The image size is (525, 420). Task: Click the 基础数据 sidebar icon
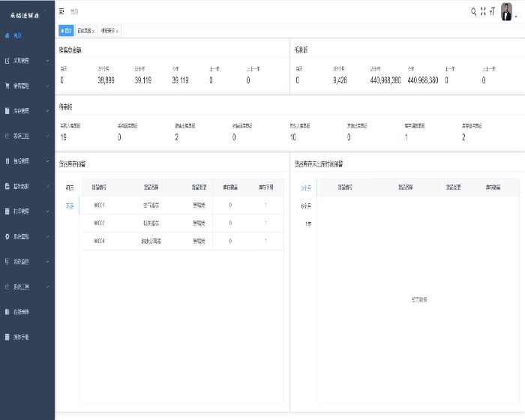pos(7,186)
